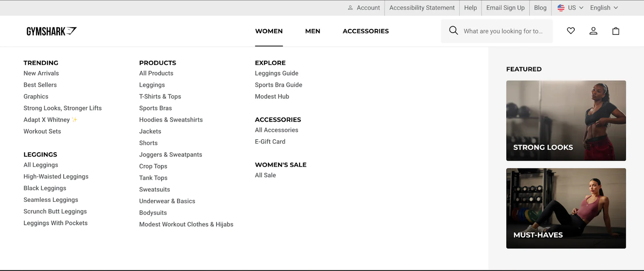Open Seamless Leggings
644x271 pixels.
[x=51, y=200]
